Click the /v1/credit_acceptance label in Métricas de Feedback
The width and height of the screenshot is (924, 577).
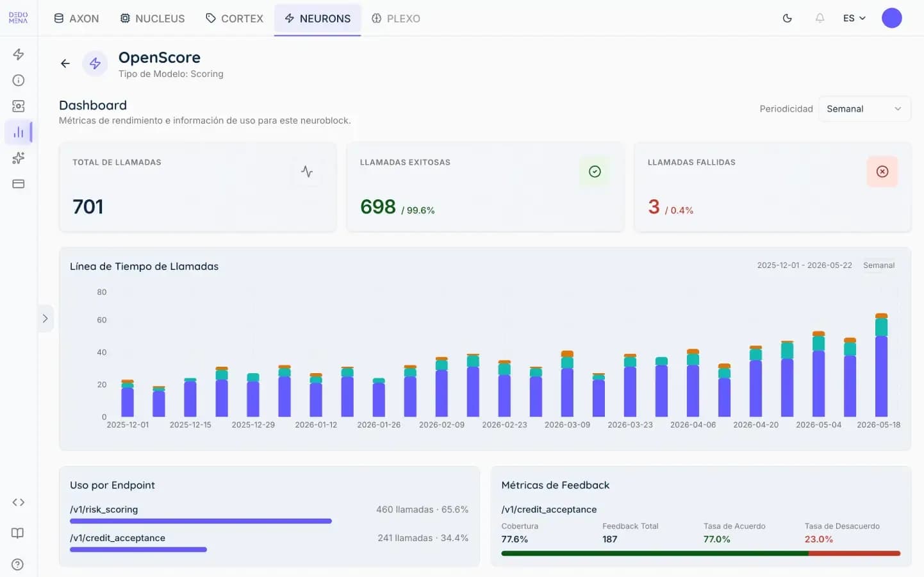pos(549,510)
